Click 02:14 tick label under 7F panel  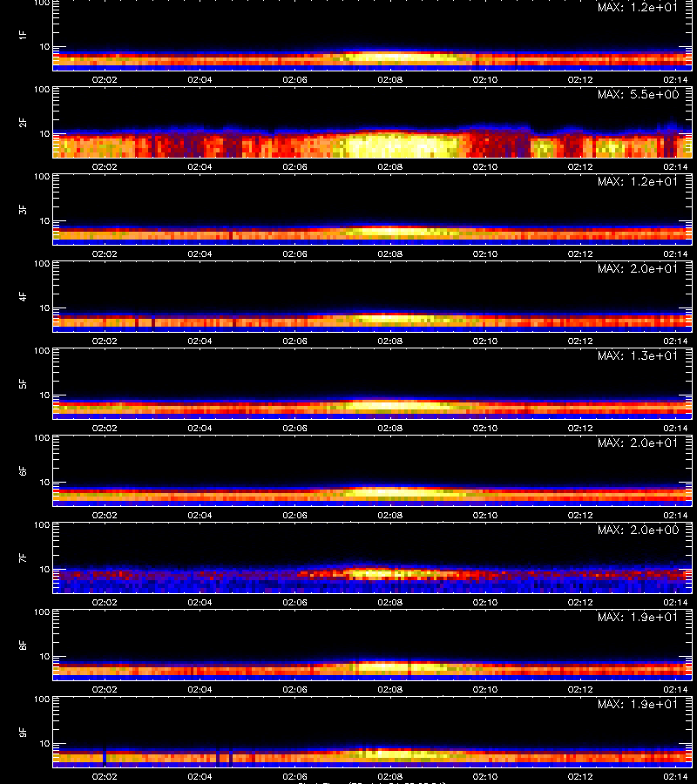tap(675, 603)
